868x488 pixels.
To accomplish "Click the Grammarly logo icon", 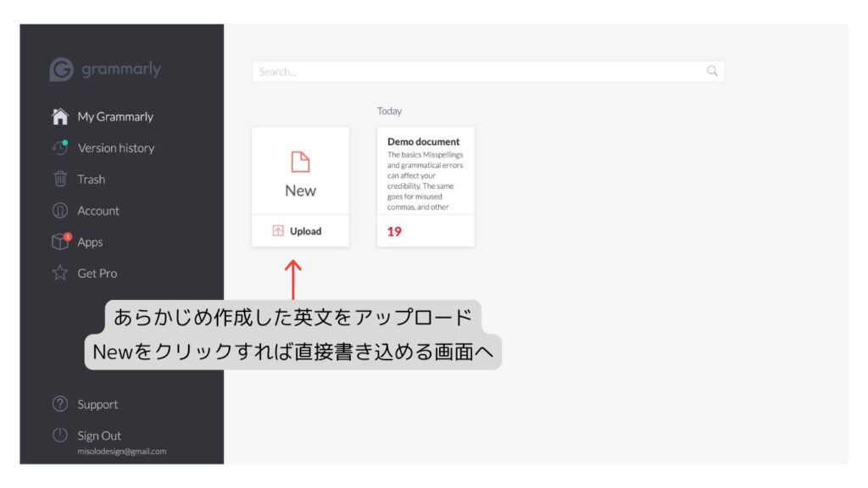I will (61, 69).
